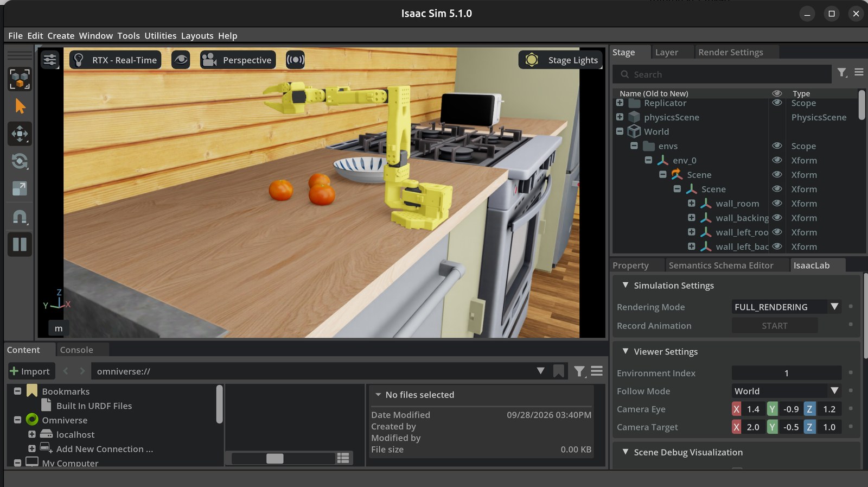The height and width of the screenshot is (487, 868).
Task: Open the viewport display eye menu
Action: (x=181, y=60)
